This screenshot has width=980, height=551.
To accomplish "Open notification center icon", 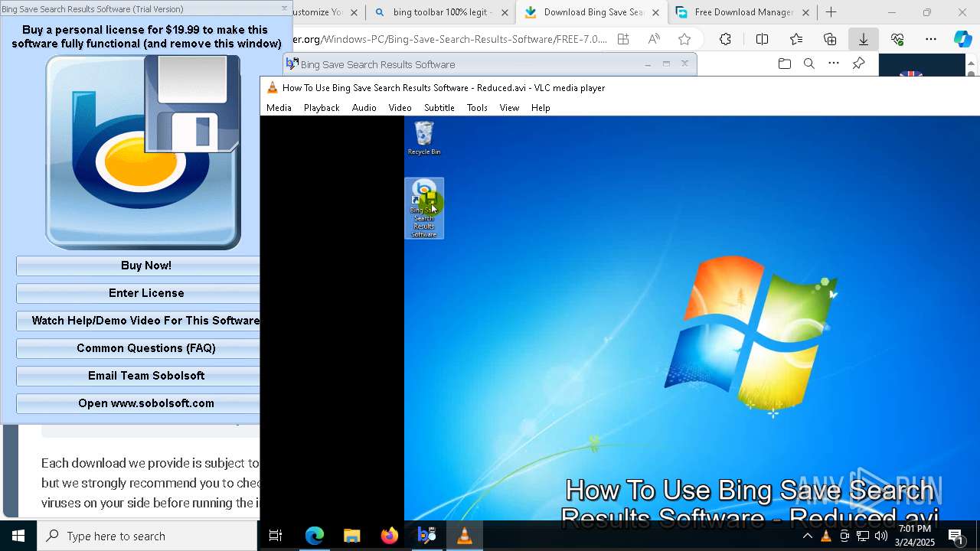I will point(955,536).
